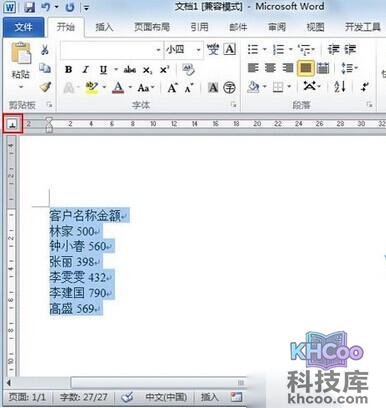
Task: Toggle Italic formatting
Action: click(86, 70)
